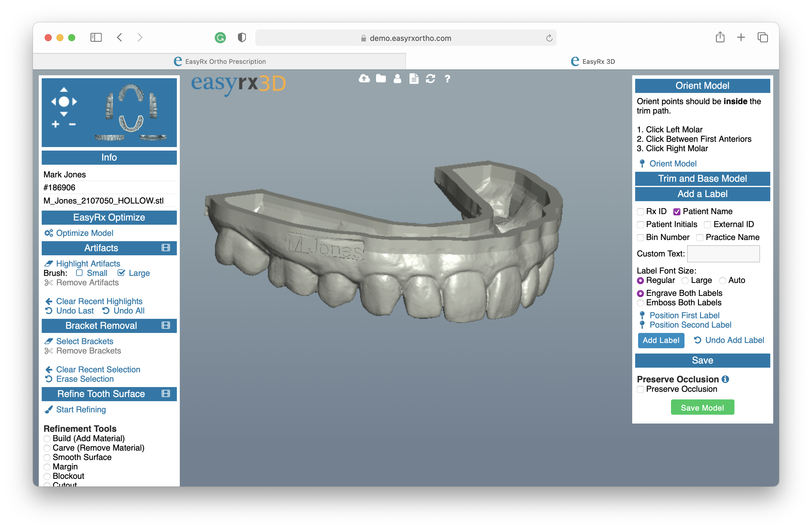Open the prescription document icon

point(414,79)
